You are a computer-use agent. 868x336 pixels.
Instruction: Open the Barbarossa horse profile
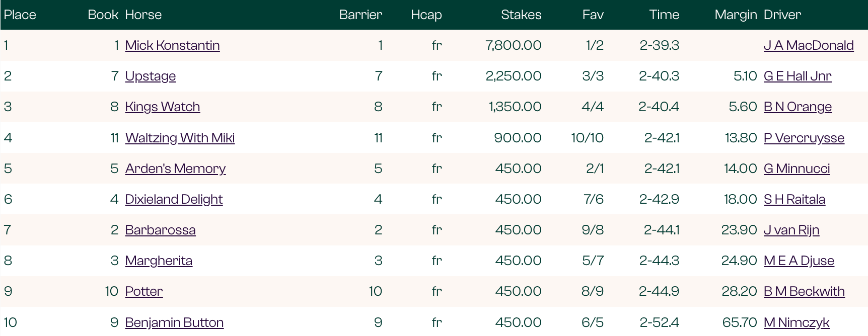pos(160,230)
